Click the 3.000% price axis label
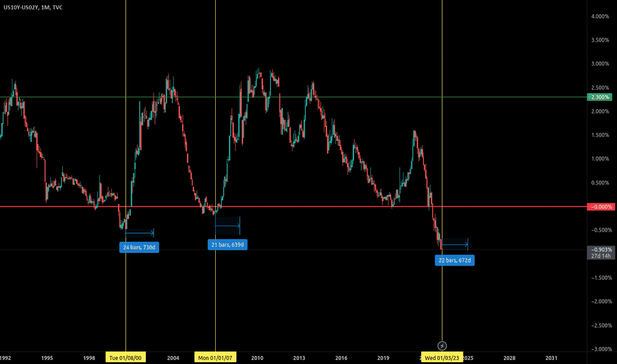 tap(600, 64)
